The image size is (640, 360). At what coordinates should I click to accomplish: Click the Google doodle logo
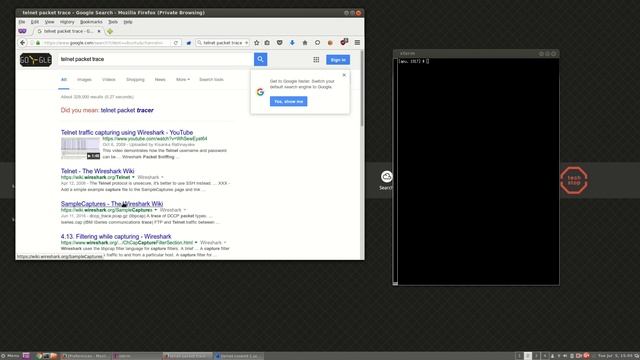click(36, 60)
